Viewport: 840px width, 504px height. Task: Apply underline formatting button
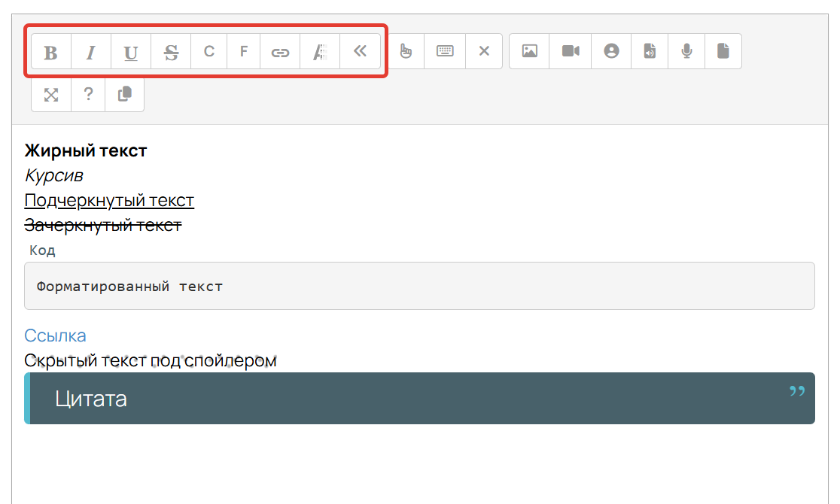(131, 51)
